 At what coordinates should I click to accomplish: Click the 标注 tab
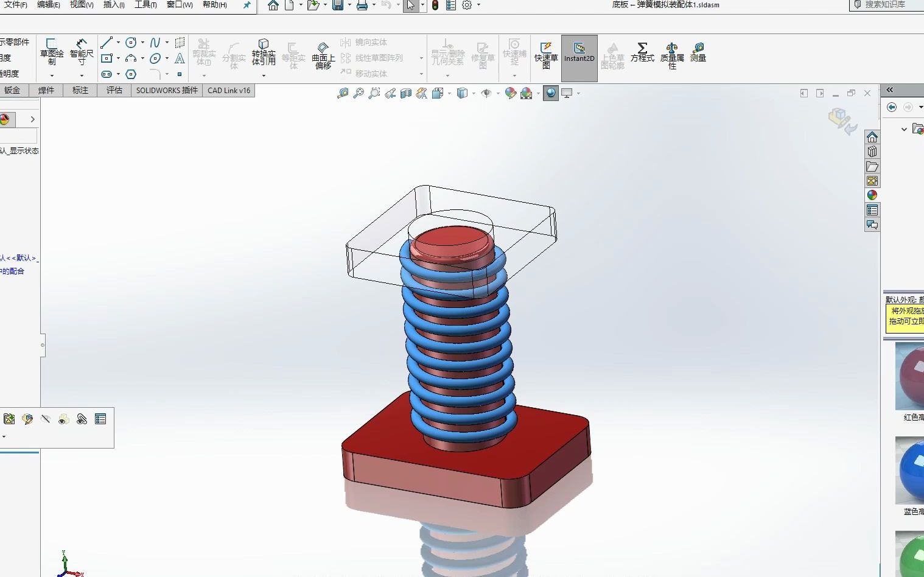tap(80, 90)
